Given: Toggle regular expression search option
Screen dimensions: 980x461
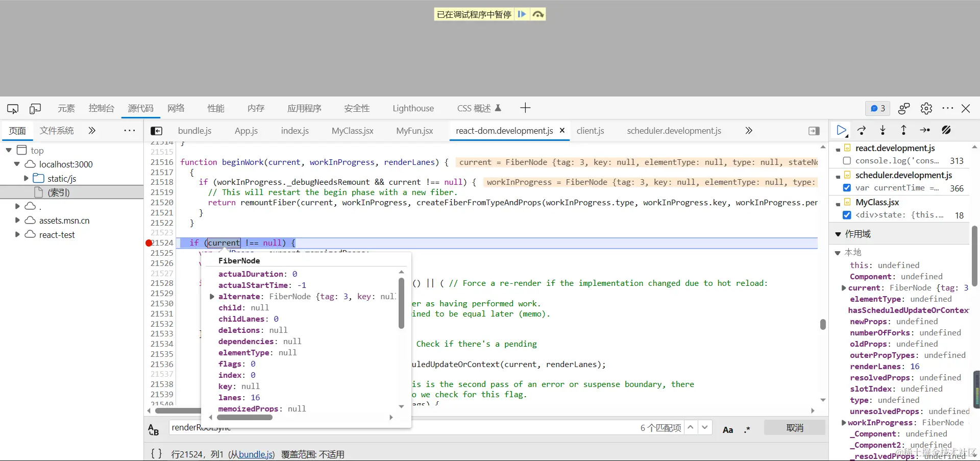Looking at the screenshot, I should click(747, 429).
